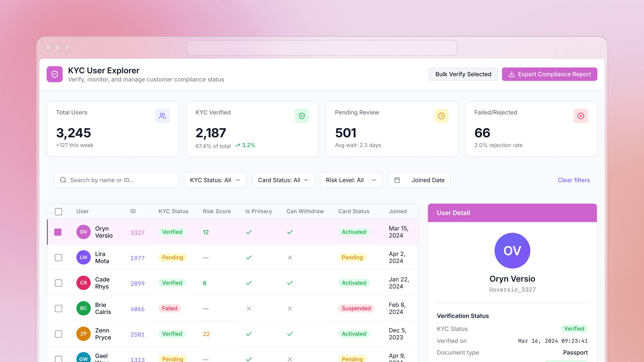644x362 pixels.
Task: Open the Joined Date picker
Action: [x=419, y=180]
